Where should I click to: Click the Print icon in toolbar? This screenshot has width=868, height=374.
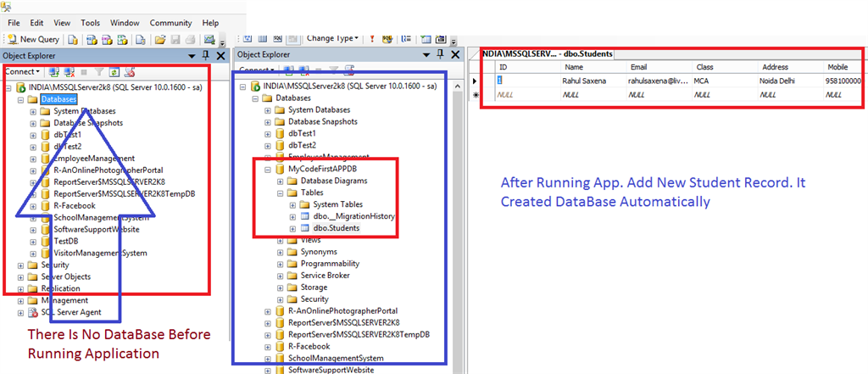(190, 39)
